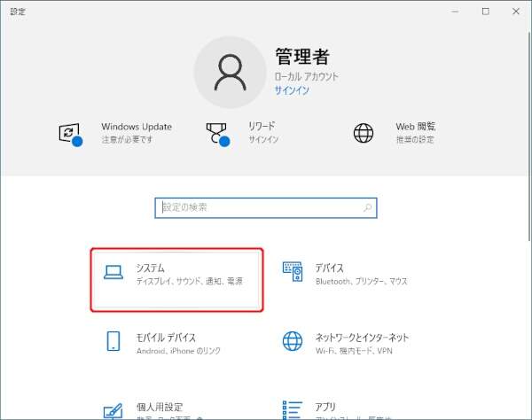Image resolution: width=532 pixels, height=420 pixels.
Task: Click the Windows Update sync icon
Action: point(70,134)
